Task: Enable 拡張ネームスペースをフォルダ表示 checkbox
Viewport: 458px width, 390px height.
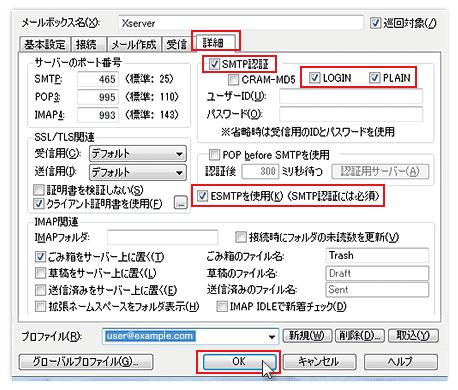Action: pyautogui.click(x=40, y=306)
